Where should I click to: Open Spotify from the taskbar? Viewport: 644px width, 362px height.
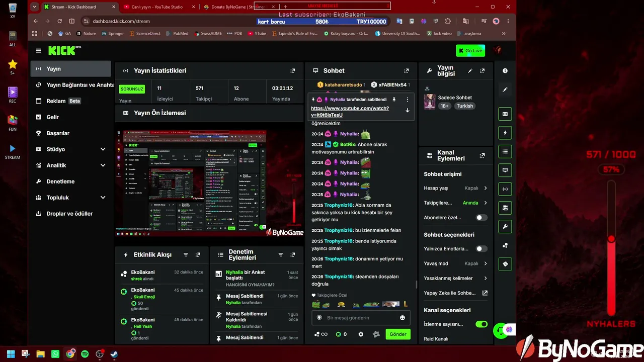tap(85, 354)
